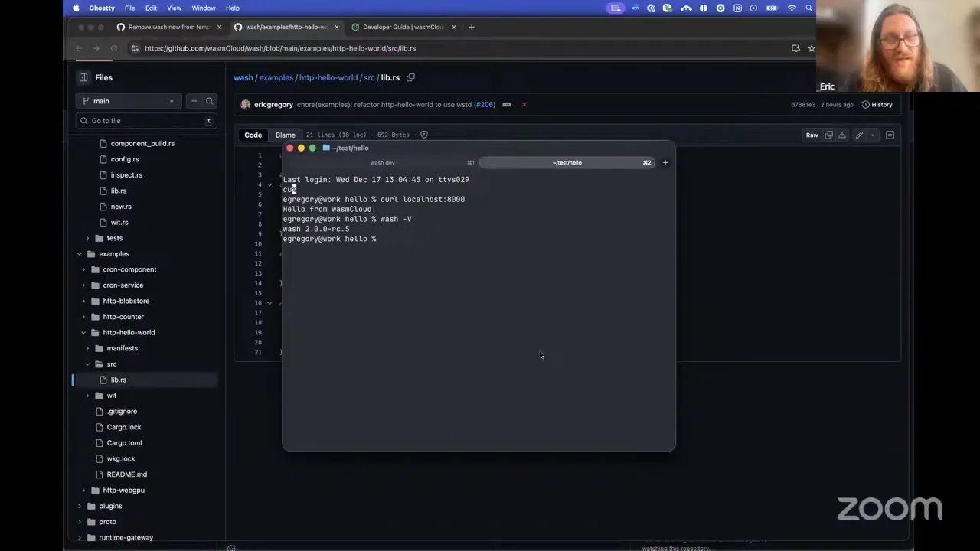980x551 pixels.
Task: Open the Wi-Fi status menu
Action: coord(792,8)
